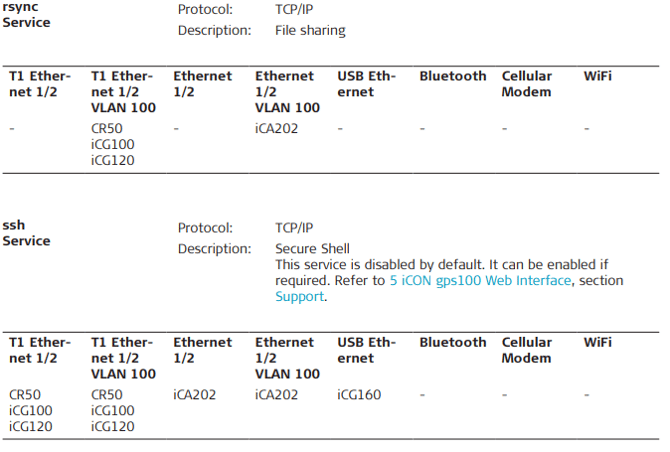Screen dimensions: 670x452
Task: Select the ssh Service heading
Action: coord(26,233)
